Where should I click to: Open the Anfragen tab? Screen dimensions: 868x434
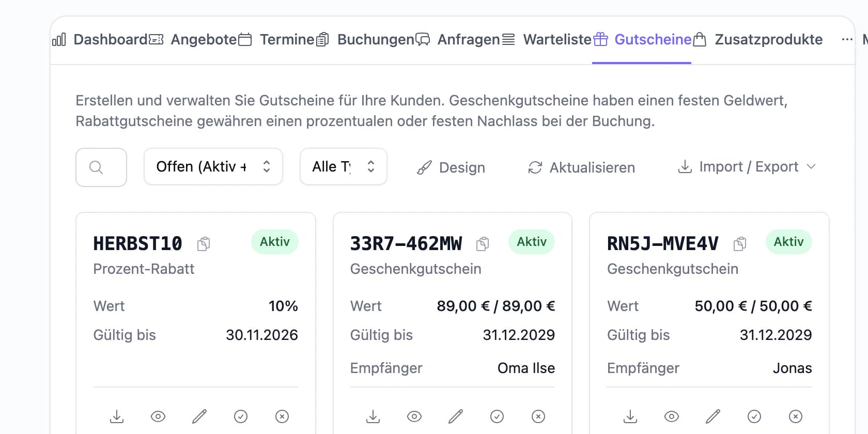pos(458,39)
